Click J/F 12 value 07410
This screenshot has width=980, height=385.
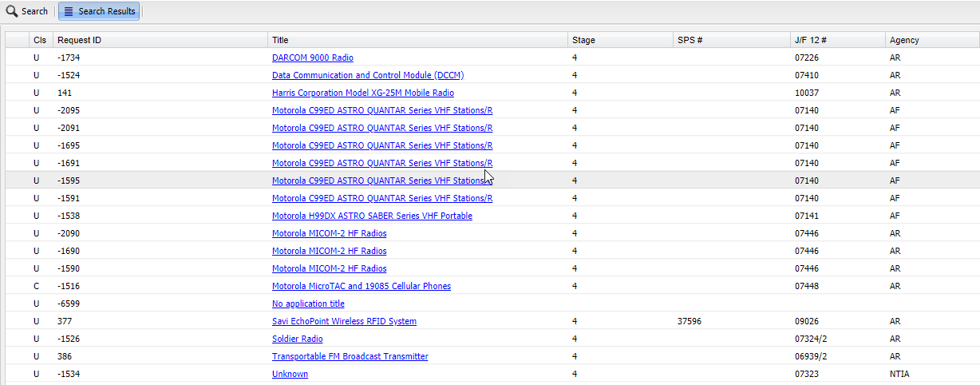click(807, 75)
